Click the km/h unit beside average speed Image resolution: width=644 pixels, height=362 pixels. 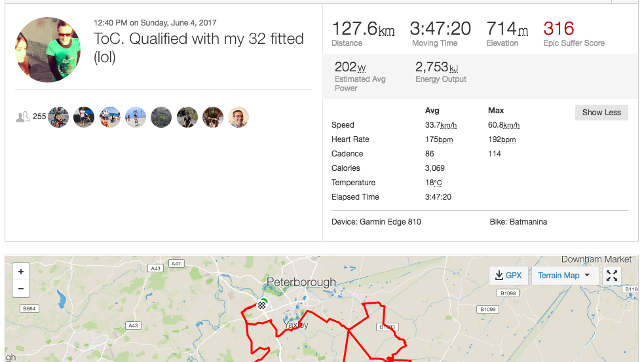coord(448,125)
